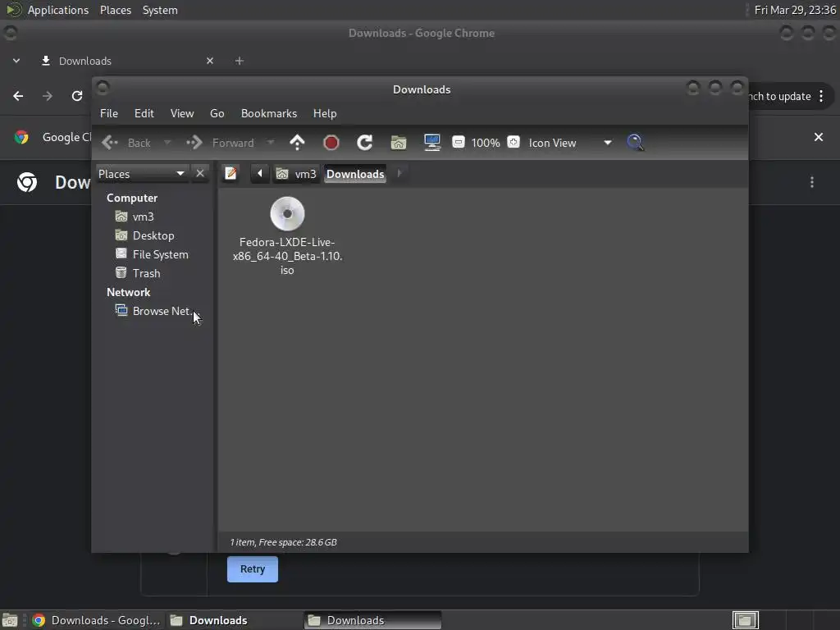The image size is (840, 630).
Task: Select File System in the sidebar
Action: pyautogui.click(x=160, y=254)
